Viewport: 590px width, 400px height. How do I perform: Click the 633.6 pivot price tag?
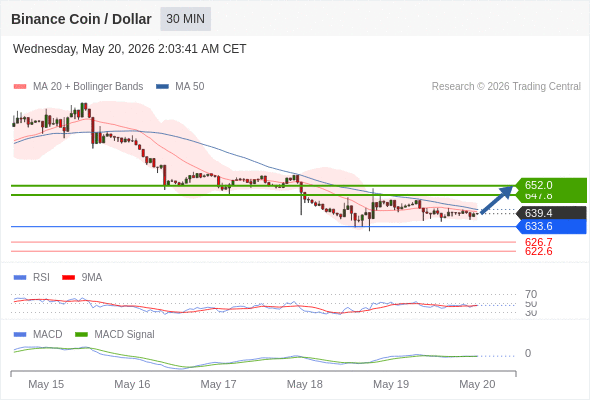pos(551,227)
